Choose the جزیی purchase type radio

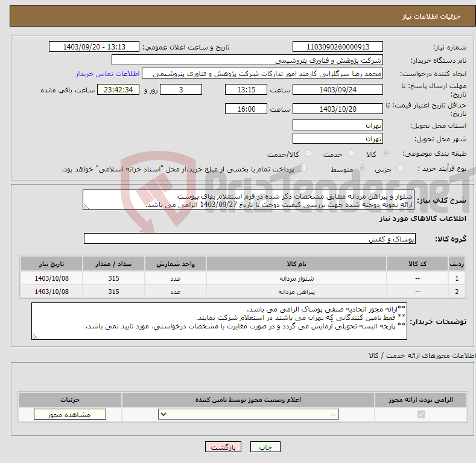[x=401, y=168]
